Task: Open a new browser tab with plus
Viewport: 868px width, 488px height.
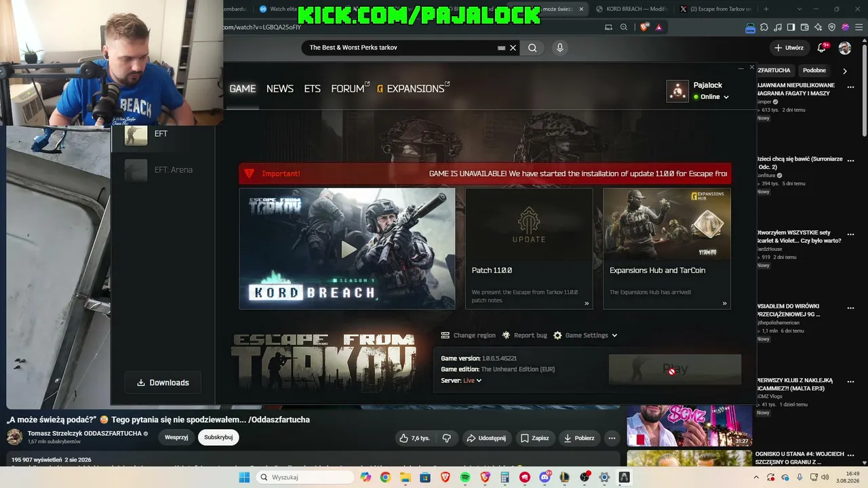Action: click(x=766, y=9)
